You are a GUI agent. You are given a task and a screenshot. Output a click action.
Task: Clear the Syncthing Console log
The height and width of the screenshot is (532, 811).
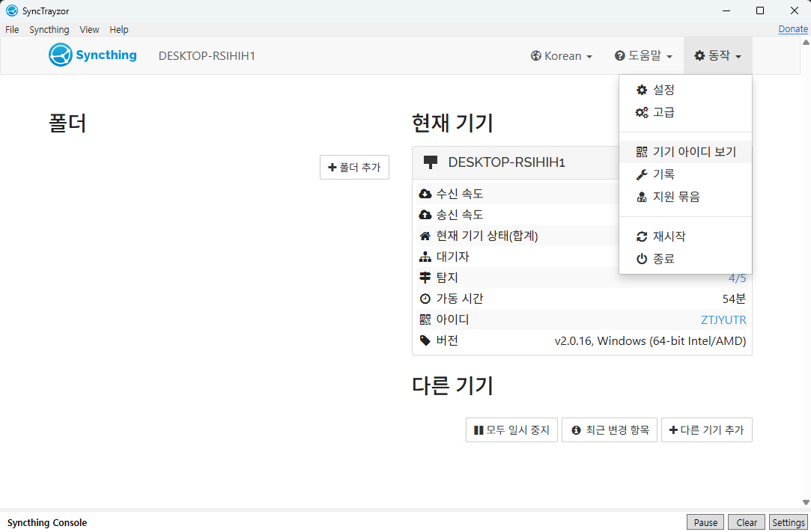[747, 523]
